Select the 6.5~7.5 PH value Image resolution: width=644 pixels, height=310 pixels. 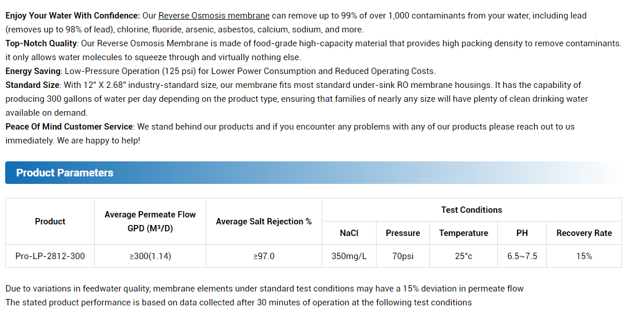coord(522,256)
